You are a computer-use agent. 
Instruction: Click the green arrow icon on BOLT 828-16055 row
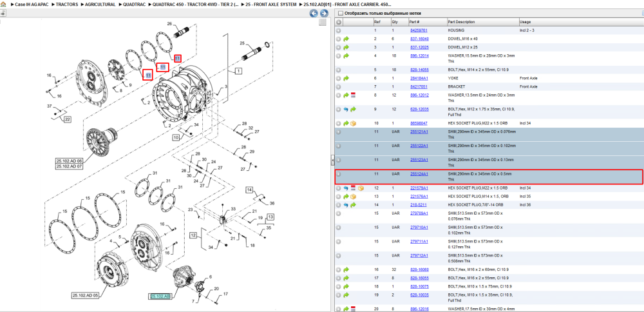click(x=346, y=278)
